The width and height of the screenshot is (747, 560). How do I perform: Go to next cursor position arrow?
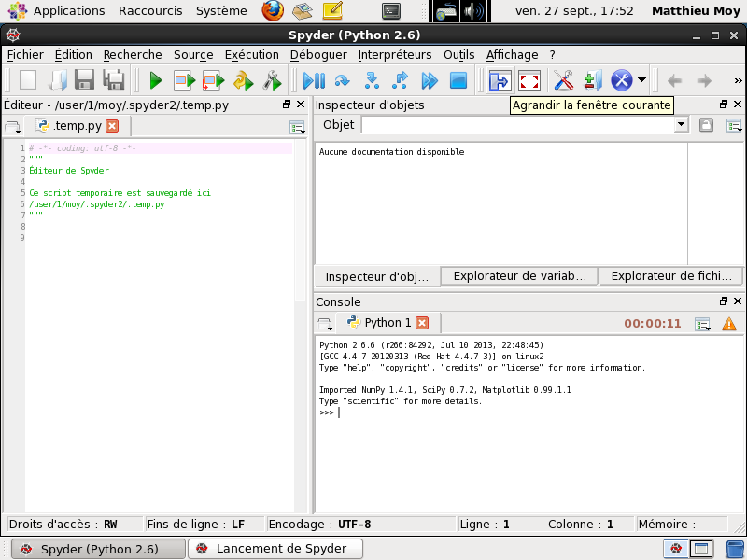pyautogui.click(x=704, y=80)
